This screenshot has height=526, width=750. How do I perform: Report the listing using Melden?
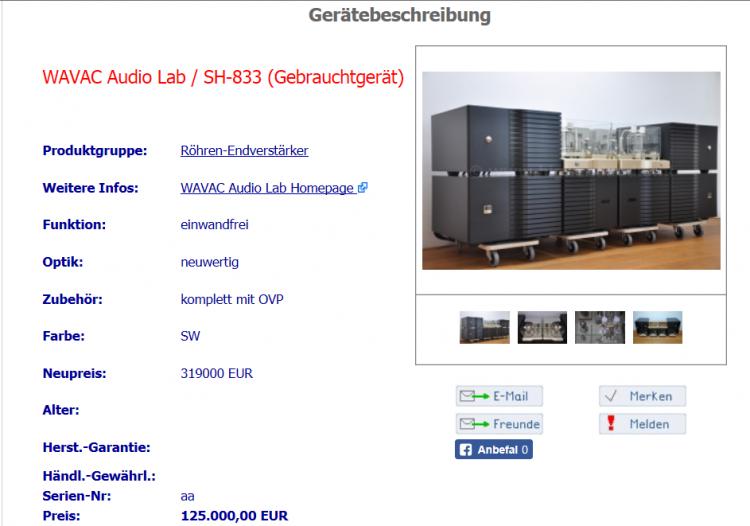point(642,424)
